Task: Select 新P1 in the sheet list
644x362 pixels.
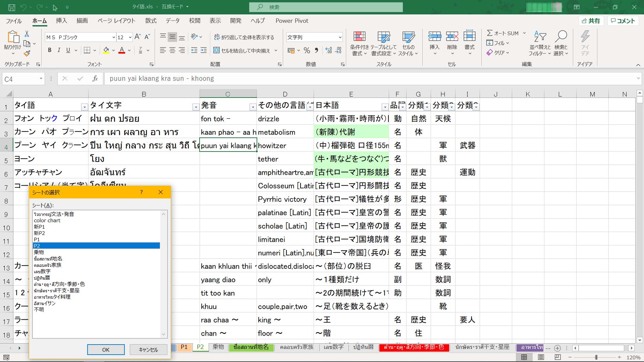Action: click(96, 227)
